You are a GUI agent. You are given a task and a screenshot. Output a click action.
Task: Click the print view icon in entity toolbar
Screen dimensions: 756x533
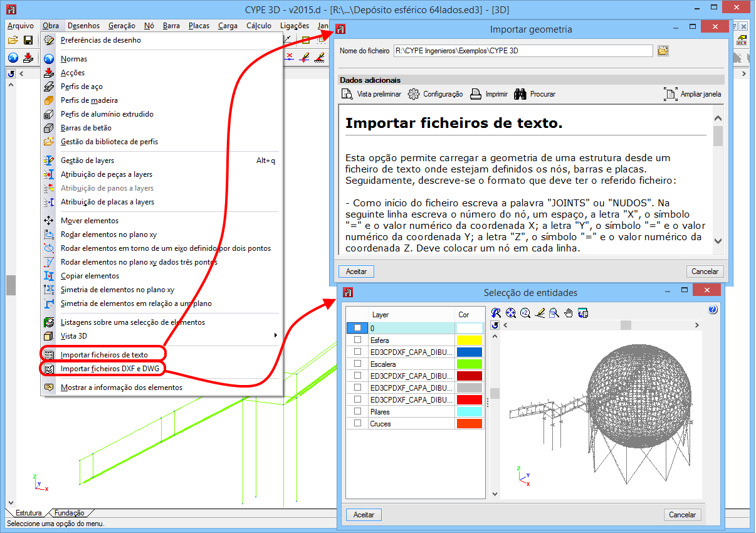pos(583,312)
